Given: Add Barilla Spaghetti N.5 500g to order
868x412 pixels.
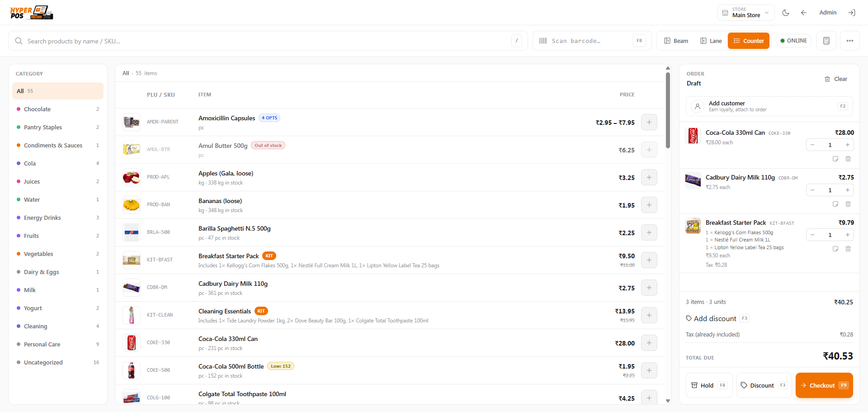Looking at the screenshot, I should point(649,232).
